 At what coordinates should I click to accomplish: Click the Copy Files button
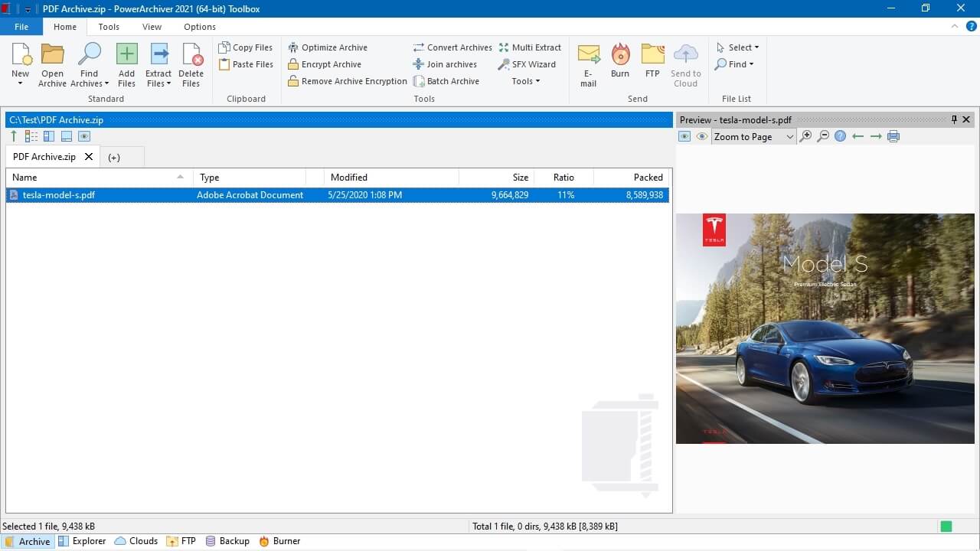246,47
